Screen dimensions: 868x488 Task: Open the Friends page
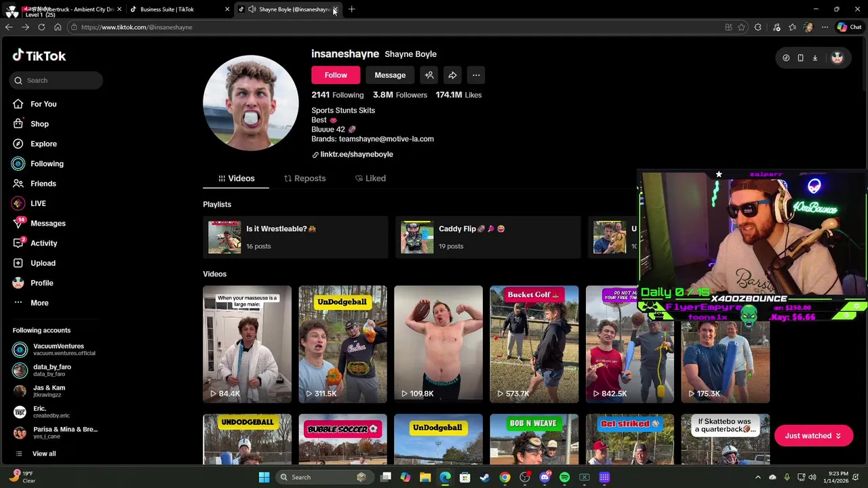43,184
